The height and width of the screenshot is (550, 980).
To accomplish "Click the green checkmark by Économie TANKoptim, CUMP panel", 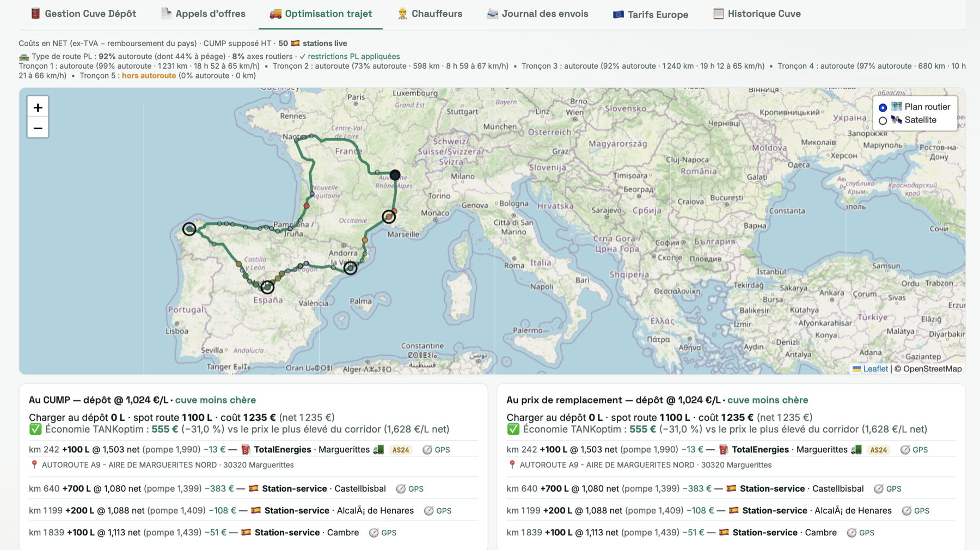I will pos(35,429).
